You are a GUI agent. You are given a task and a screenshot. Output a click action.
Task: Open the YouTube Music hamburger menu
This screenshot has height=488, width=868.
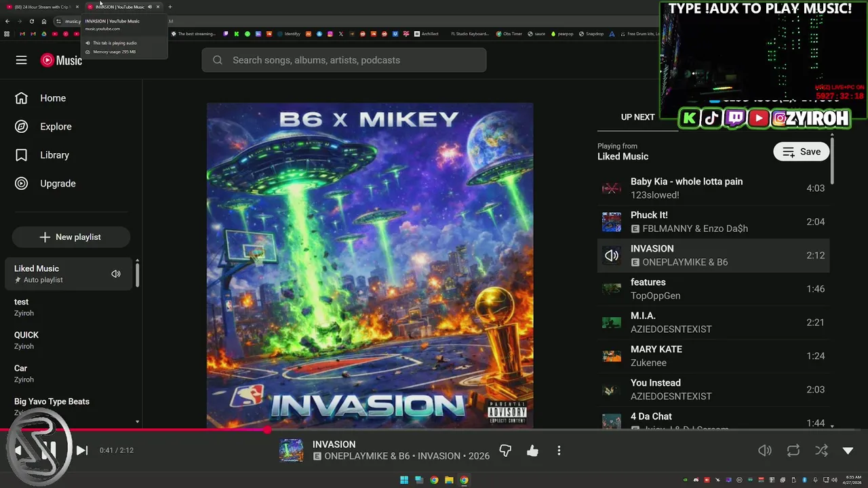pyautogui.click(x=21, y=60)
